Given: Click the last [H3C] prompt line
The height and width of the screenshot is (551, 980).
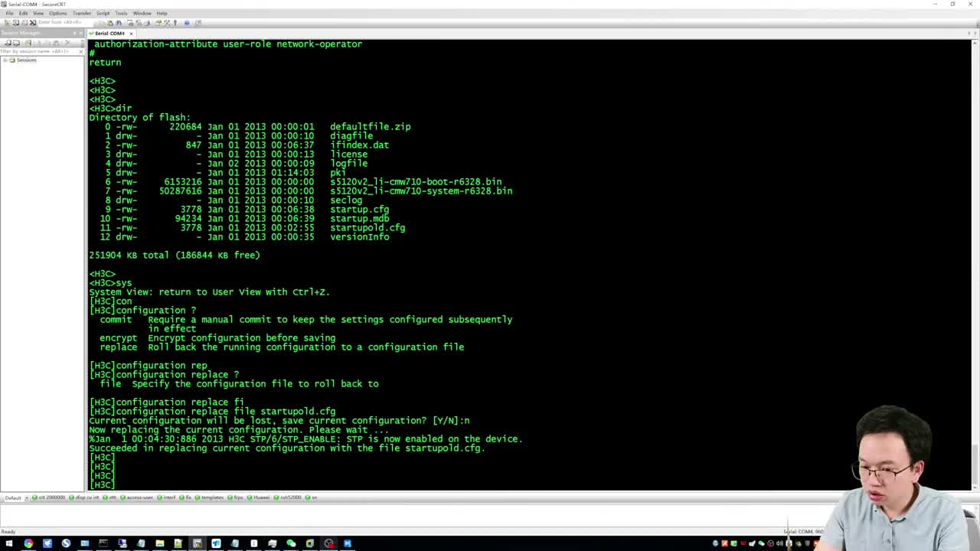Looking at the screenshot, I should point(102,484).
